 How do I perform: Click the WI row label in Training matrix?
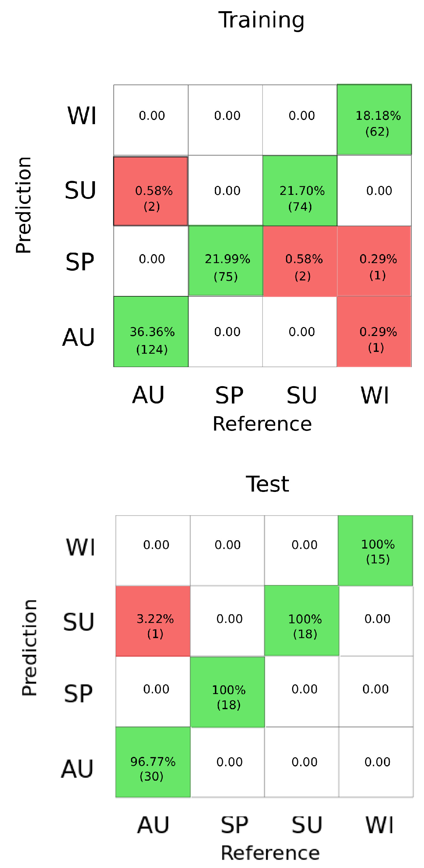coord(82,116)
